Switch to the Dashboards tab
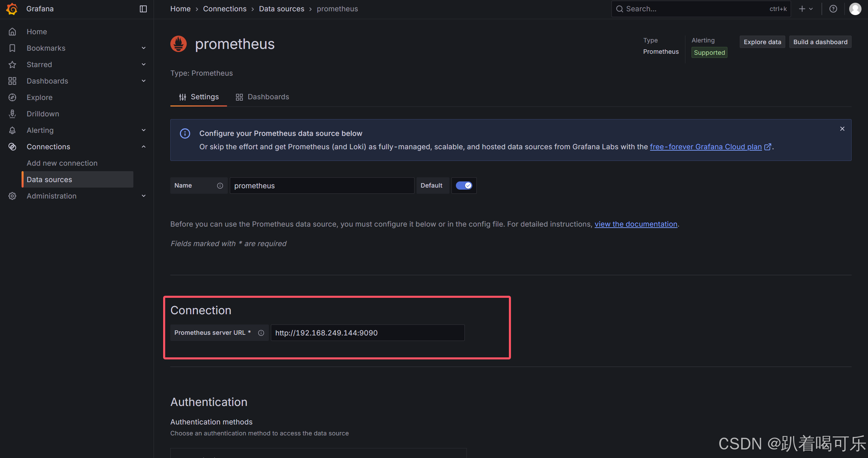 262,97
